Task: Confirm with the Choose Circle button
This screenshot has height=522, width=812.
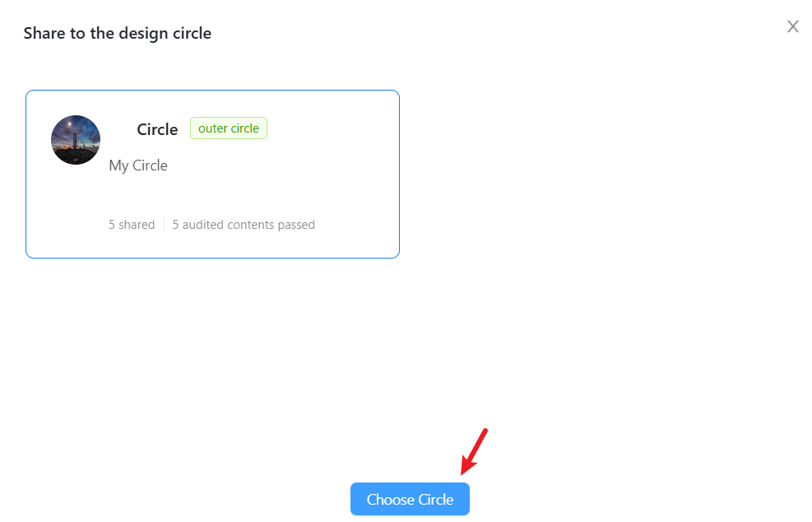Action: click(410, 499)
